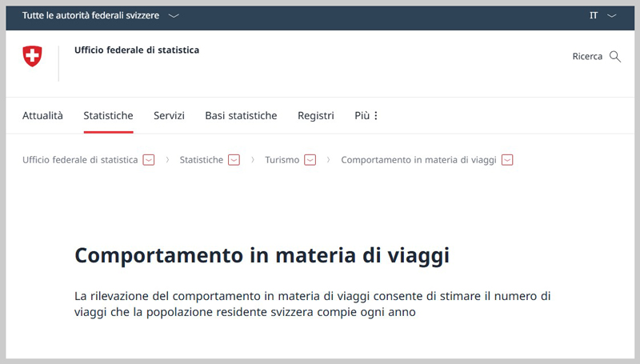
Task: Show more menu items via Più
Action: (x=362, y=116)
